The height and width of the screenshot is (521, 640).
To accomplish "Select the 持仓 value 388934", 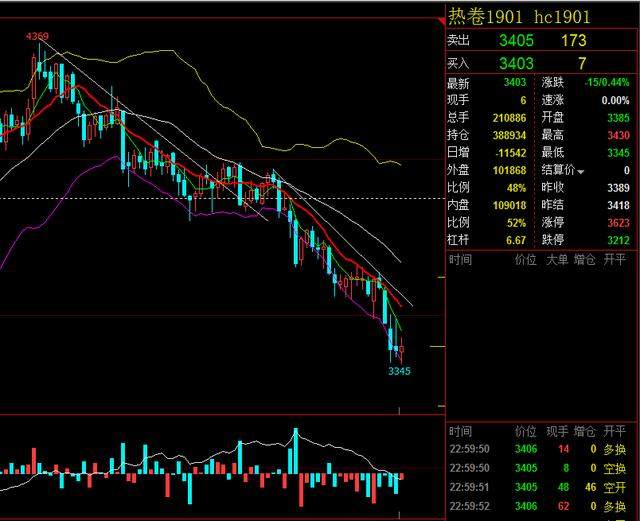I will [509, 135].
